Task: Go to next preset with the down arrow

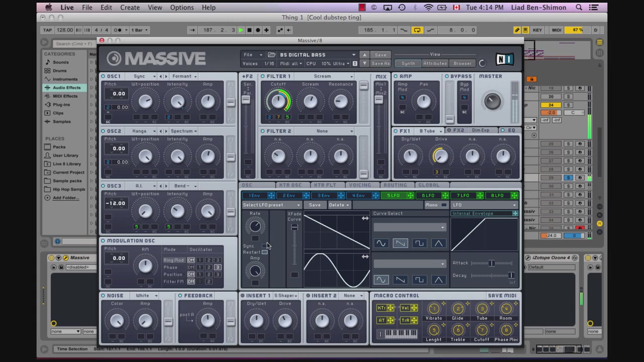Action: click(364, 63)
